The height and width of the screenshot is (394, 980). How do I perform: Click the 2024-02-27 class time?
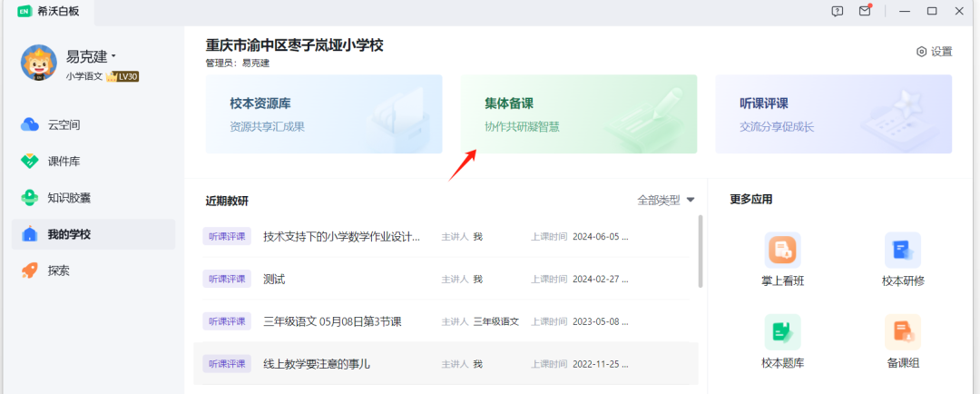(x=601, y=279)
